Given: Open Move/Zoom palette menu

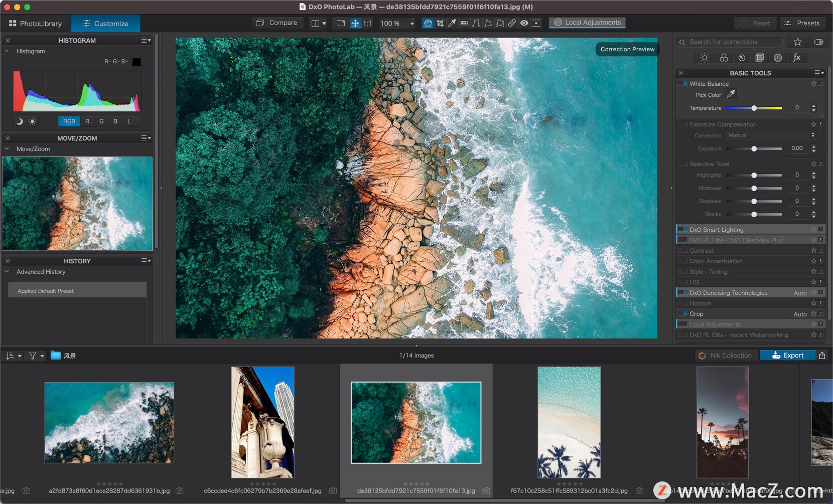Looking at the screenshot, I should 146,138.
